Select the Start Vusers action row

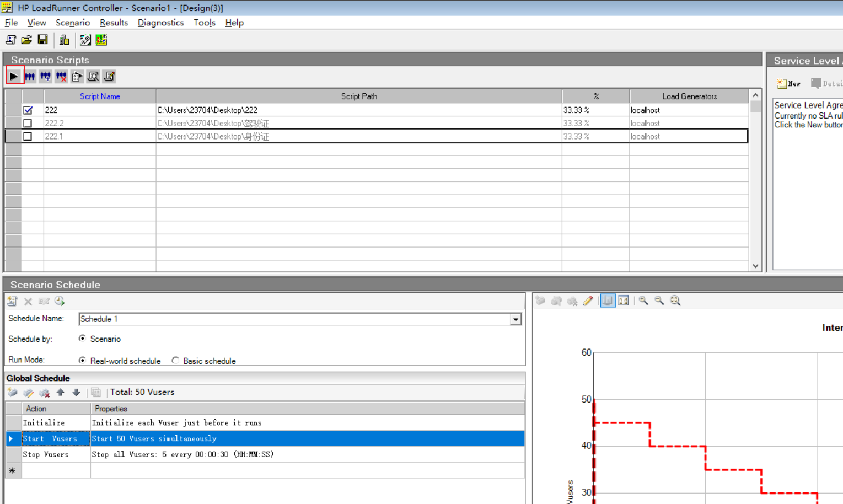click(x=265, y=439)
